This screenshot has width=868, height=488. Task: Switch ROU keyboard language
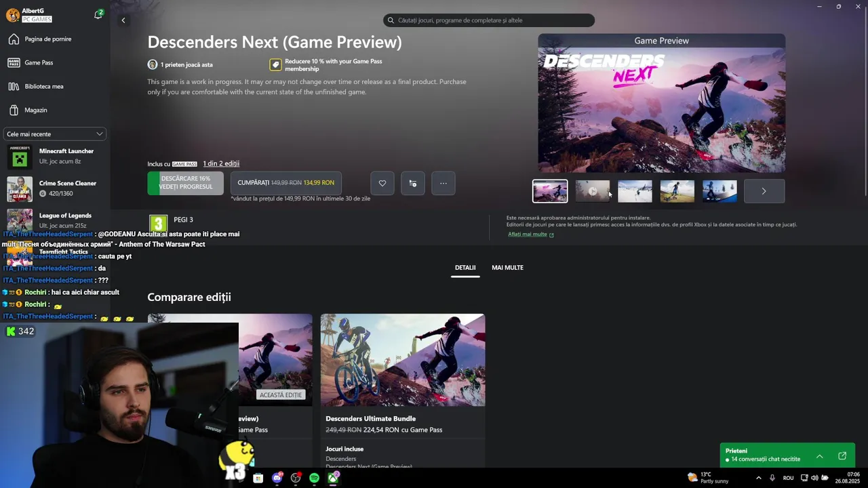click(x=789, y=478)
